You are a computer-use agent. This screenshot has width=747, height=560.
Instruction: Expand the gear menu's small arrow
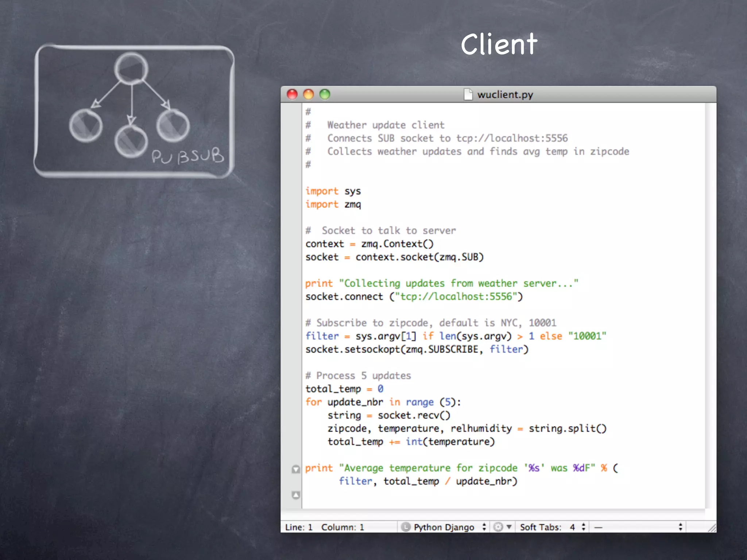509,527
